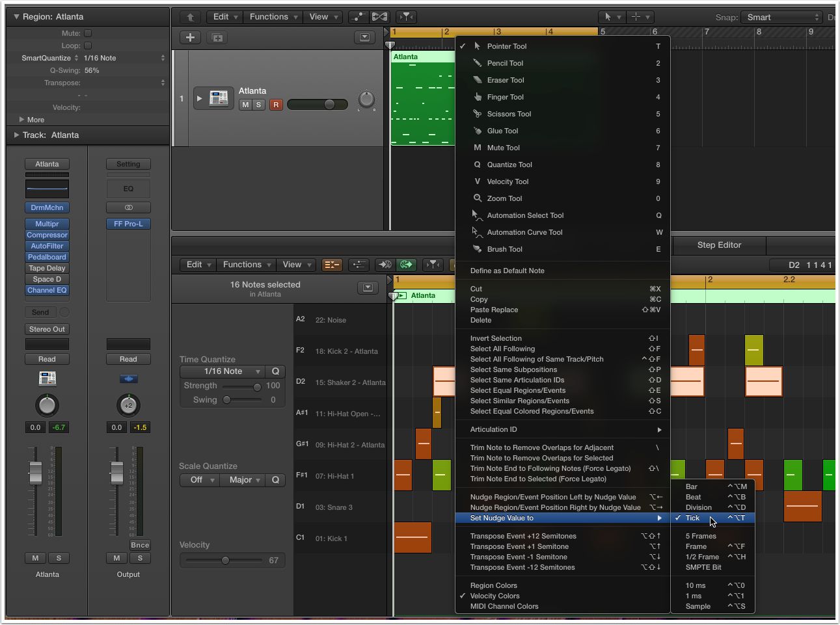This screenshot has width=840, height=625.
Task: Enable the region Mute checkbox
Action: click(x=88, y=33)
